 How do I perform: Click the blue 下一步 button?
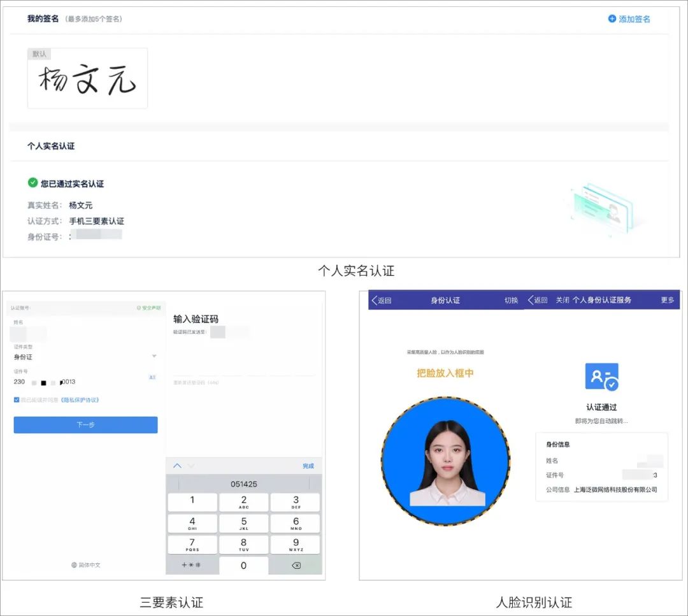(85, 425)
